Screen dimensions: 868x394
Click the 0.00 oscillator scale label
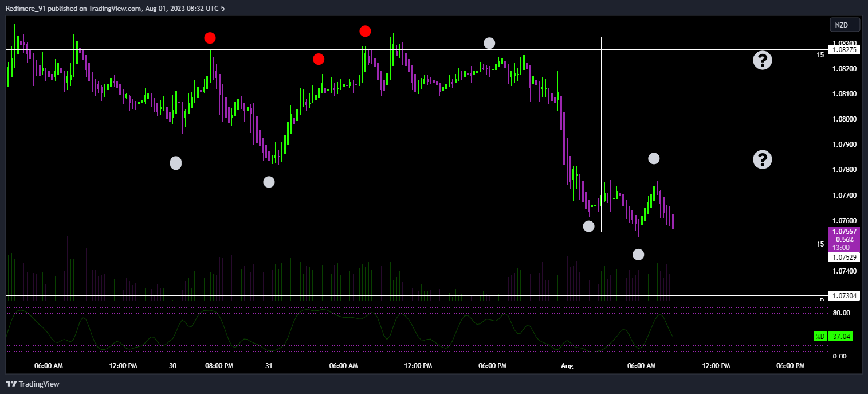pyautogui.click(x=839, y=356)
